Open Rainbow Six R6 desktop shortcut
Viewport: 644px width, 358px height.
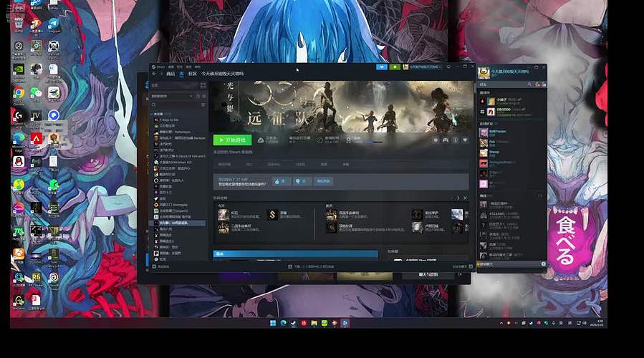tap(36, 277)
